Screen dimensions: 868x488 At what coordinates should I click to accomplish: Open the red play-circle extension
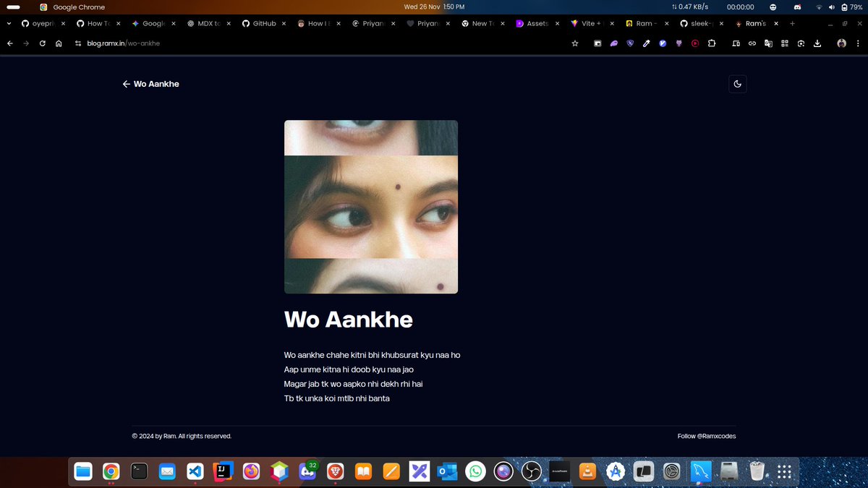(x=695, y=43)
